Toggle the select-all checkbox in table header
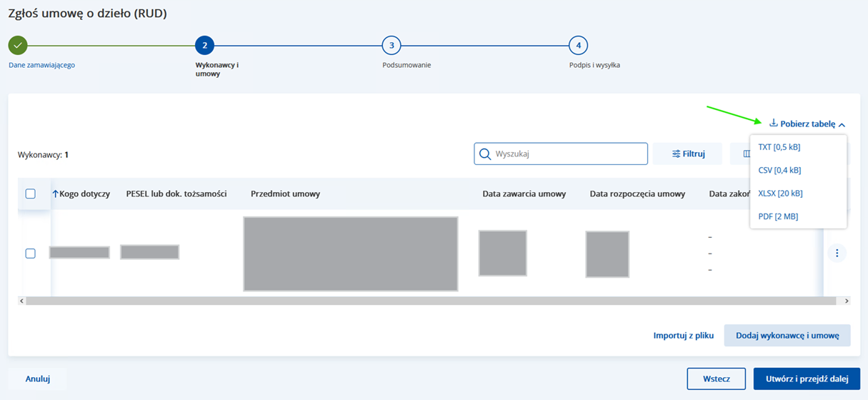Image resolution: width=868 pixels, height=400 pixels. (30, 194)
